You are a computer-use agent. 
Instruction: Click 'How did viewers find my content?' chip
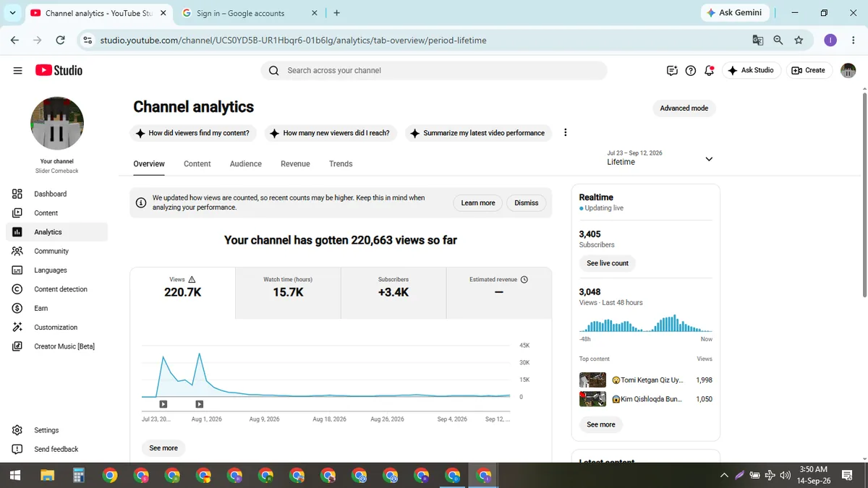[x=192, y=133]
